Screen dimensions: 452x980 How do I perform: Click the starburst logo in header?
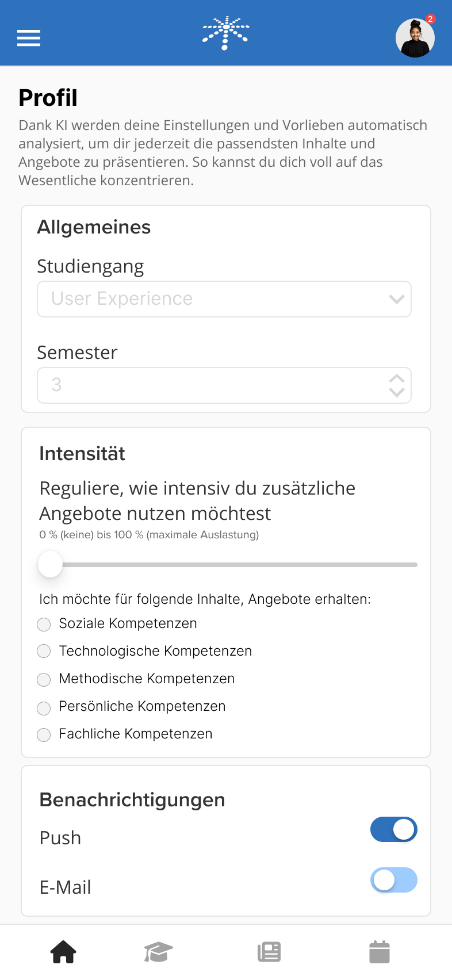[225, 33]
